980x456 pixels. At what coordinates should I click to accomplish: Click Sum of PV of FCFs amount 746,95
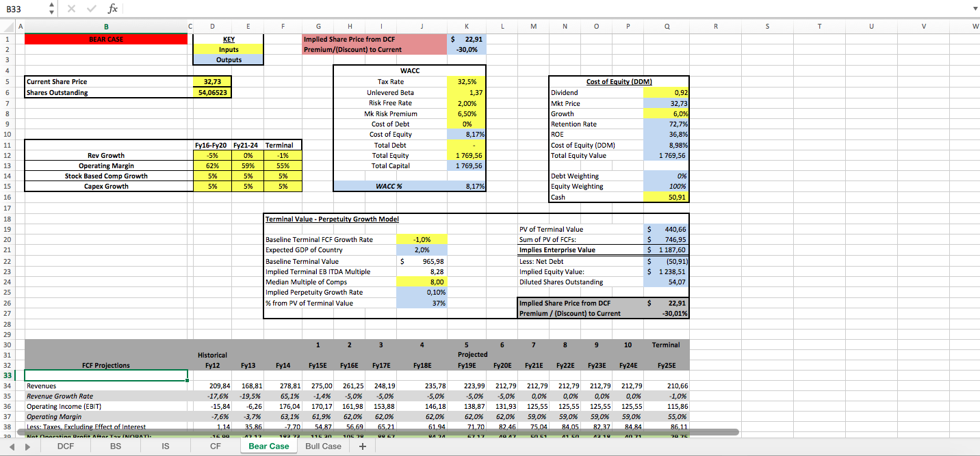click(667, 240)
